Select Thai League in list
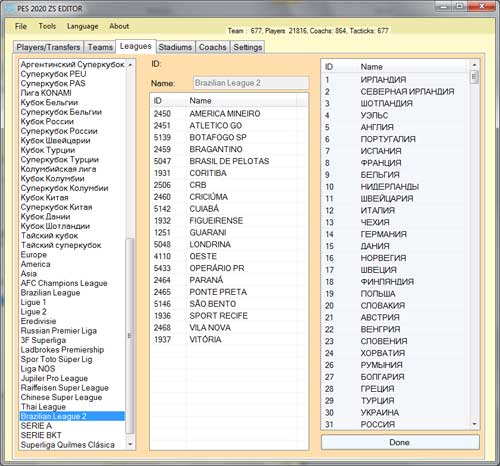Image resolution: width=500 pixels, height=466 pixels. coord(72,407)
